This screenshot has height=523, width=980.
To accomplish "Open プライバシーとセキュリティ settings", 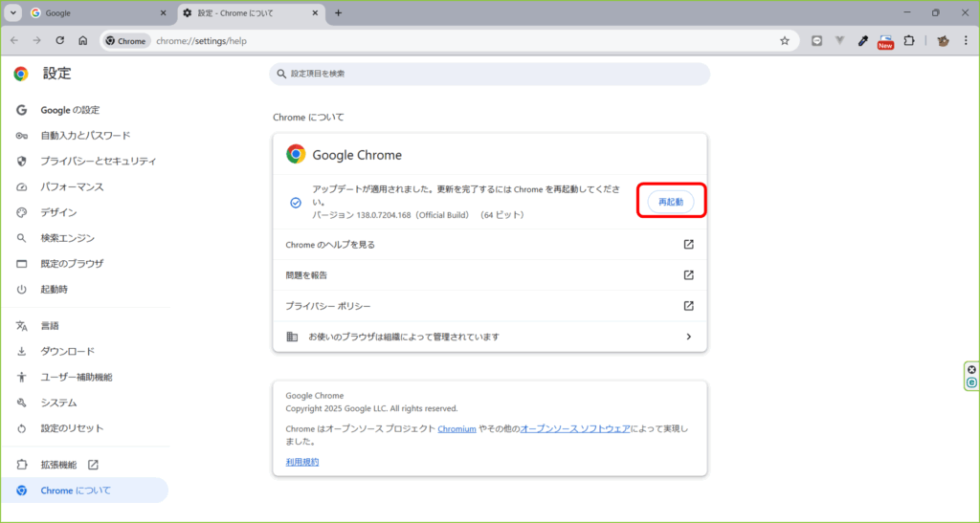I will click(x=99, y=161).
